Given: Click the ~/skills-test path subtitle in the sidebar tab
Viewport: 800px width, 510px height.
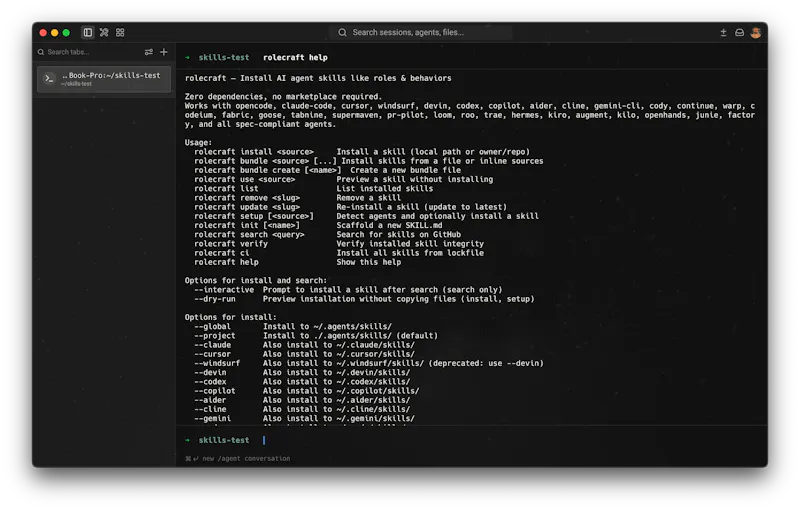Looking at the screenshot, I should [x=77, y=84].
